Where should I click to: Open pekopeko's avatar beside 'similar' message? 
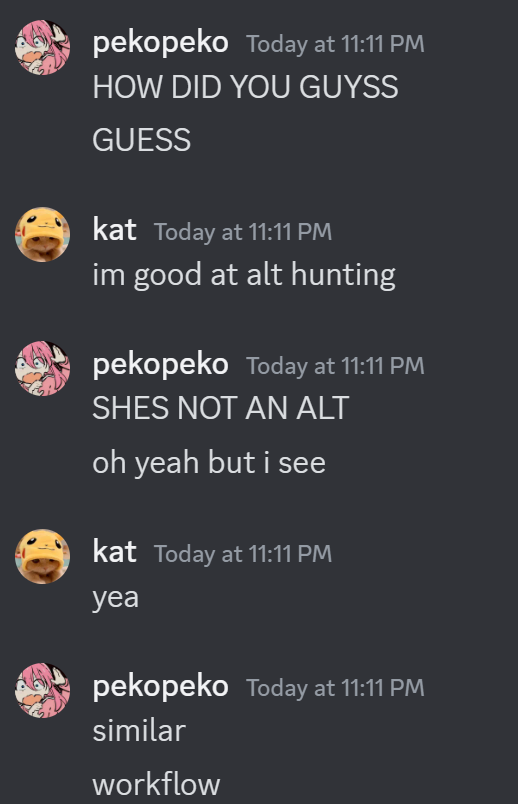coord(43,691)
